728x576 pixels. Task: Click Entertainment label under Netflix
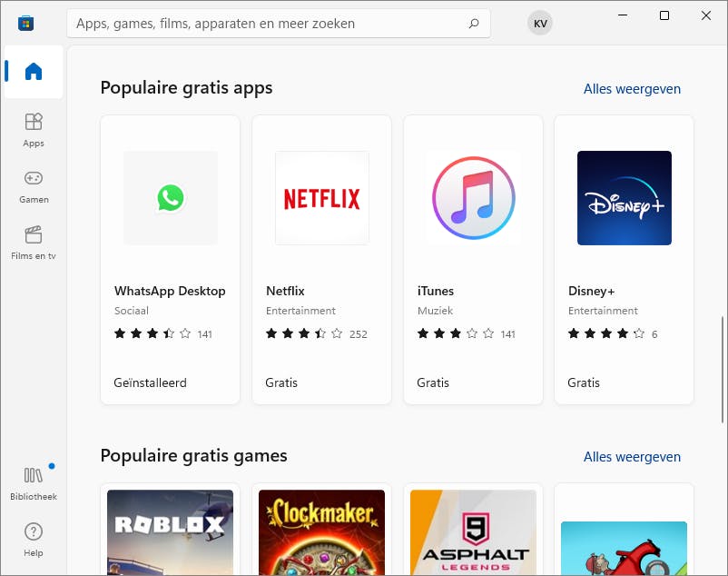click(300, 311)
